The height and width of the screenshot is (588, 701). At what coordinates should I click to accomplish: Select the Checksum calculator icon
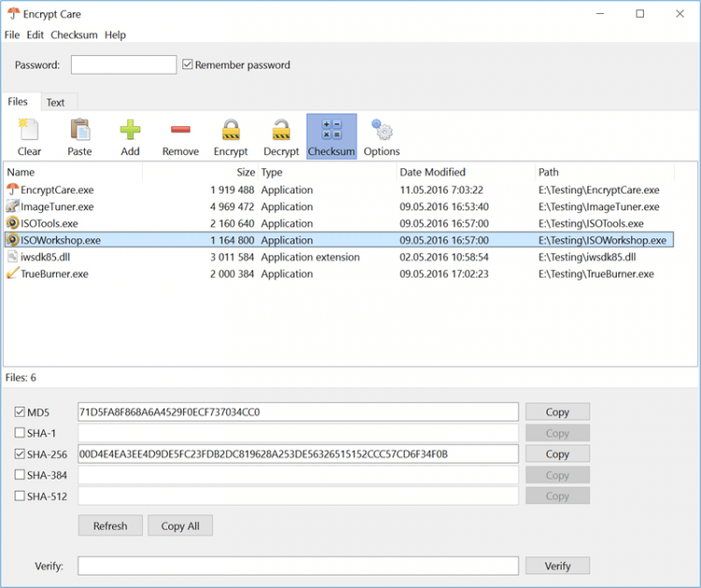tap(332, 131)
